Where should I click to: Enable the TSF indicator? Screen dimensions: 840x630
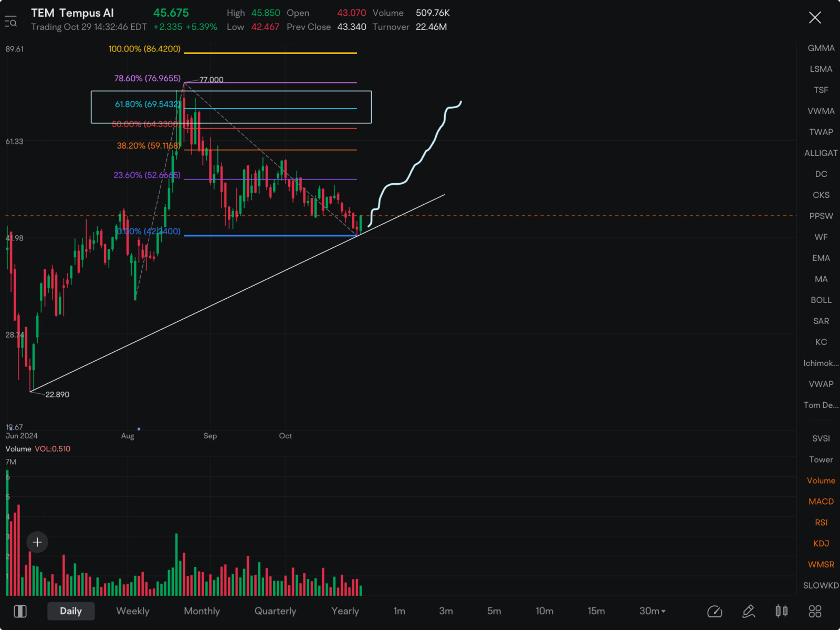(x=821, y=90)
